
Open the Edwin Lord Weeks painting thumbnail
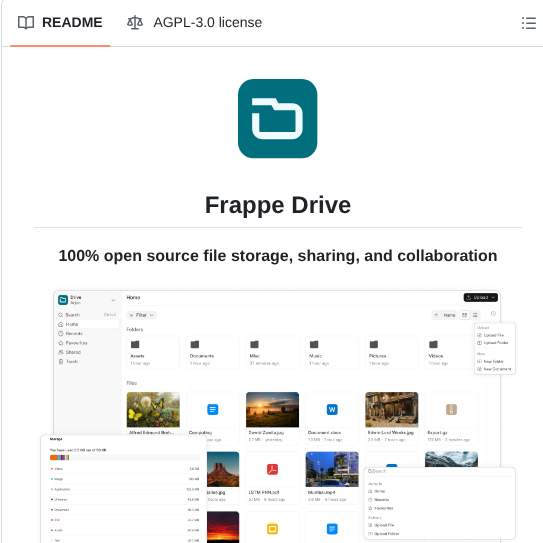click(391, 410)
